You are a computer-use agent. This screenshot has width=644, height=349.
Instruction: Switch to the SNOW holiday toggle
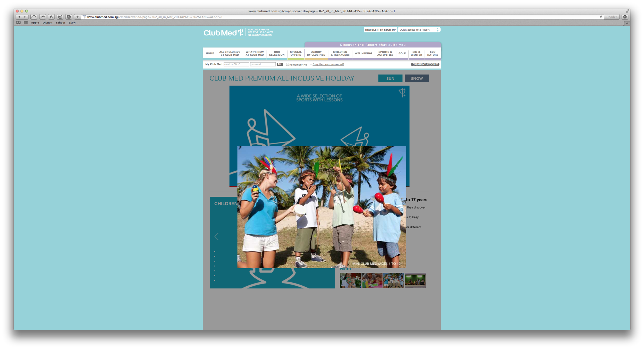tap(417, 78)
